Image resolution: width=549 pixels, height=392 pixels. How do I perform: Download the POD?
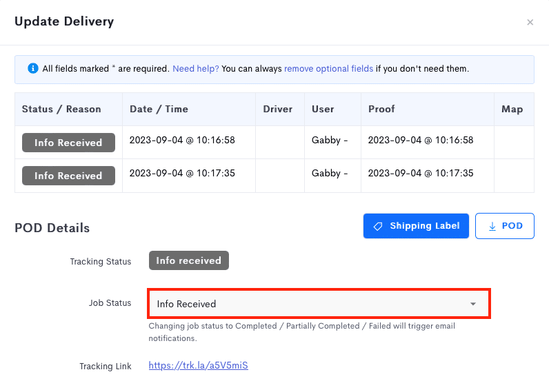click(x=505, y=226)
